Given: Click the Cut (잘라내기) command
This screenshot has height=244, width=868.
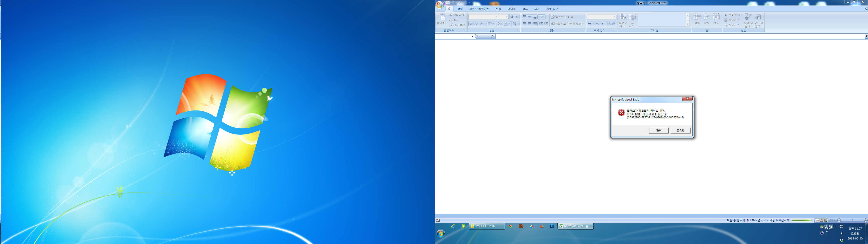Looking at the screenshot, I should click(x=457, y=15).
